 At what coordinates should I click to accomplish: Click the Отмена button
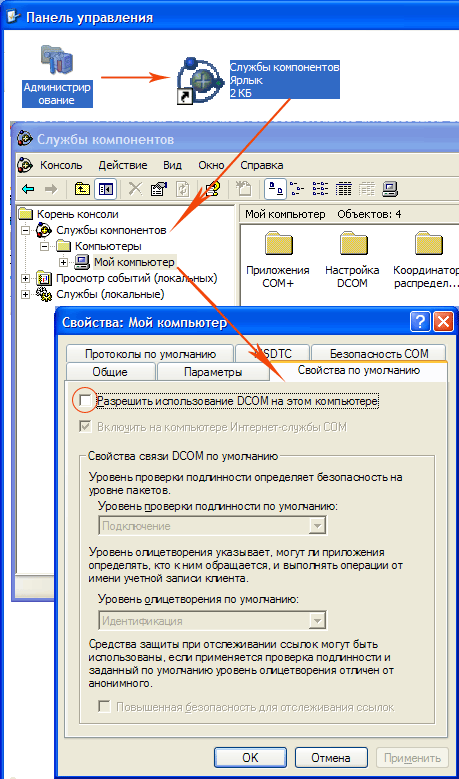331,758
